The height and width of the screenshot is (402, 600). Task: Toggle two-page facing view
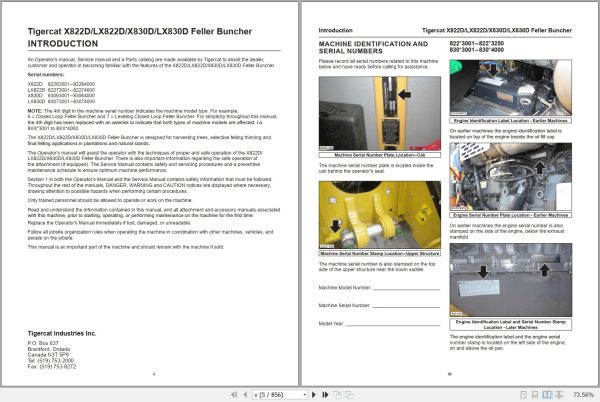click(x=547, y=395)
